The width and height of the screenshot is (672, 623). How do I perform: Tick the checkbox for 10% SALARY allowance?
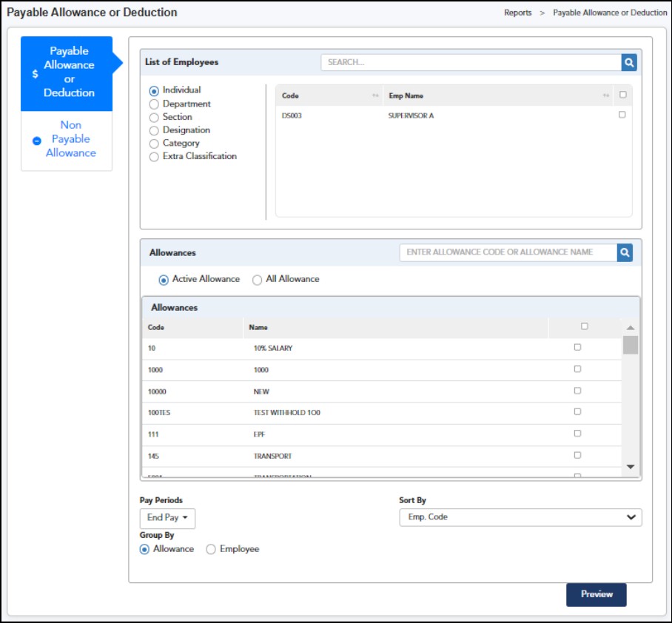point(577,348)
